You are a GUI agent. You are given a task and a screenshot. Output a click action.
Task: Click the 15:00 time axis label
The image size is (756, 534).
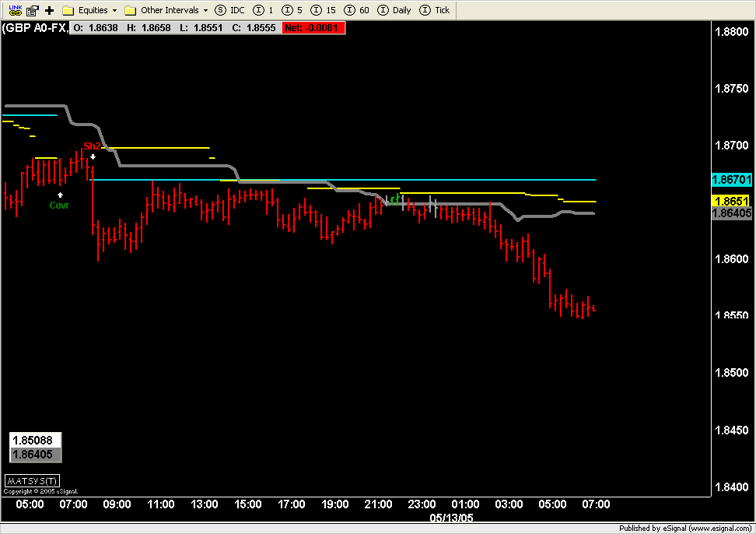click(248, 504)
